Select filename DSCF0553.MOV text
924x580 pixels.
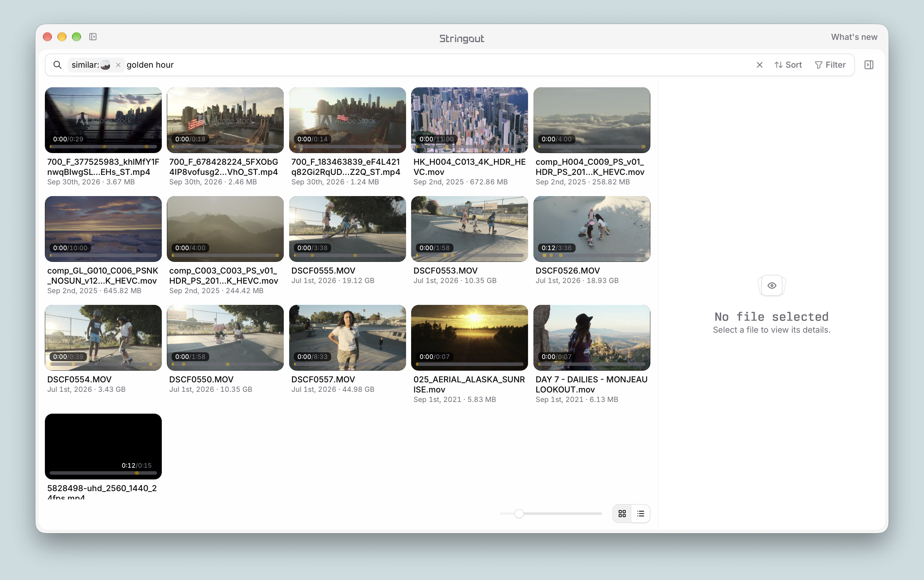pos(445,270)
